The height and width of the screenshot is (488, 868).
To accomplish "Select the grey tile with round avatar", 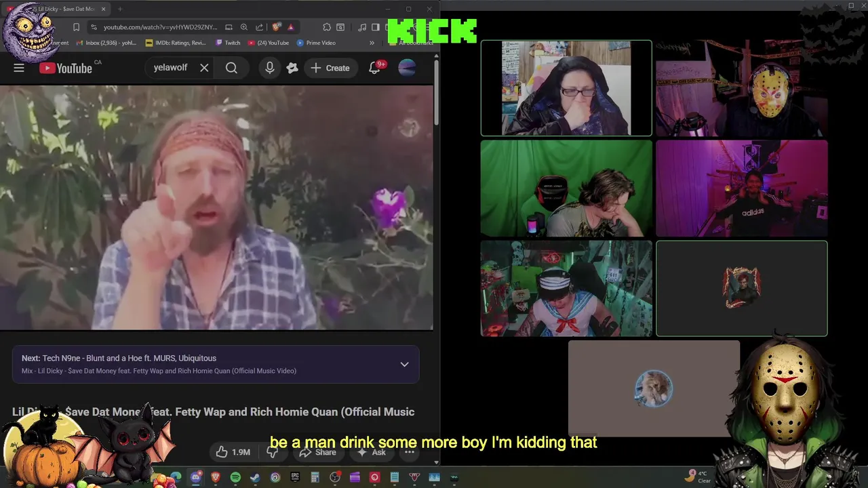I will 654,388.
